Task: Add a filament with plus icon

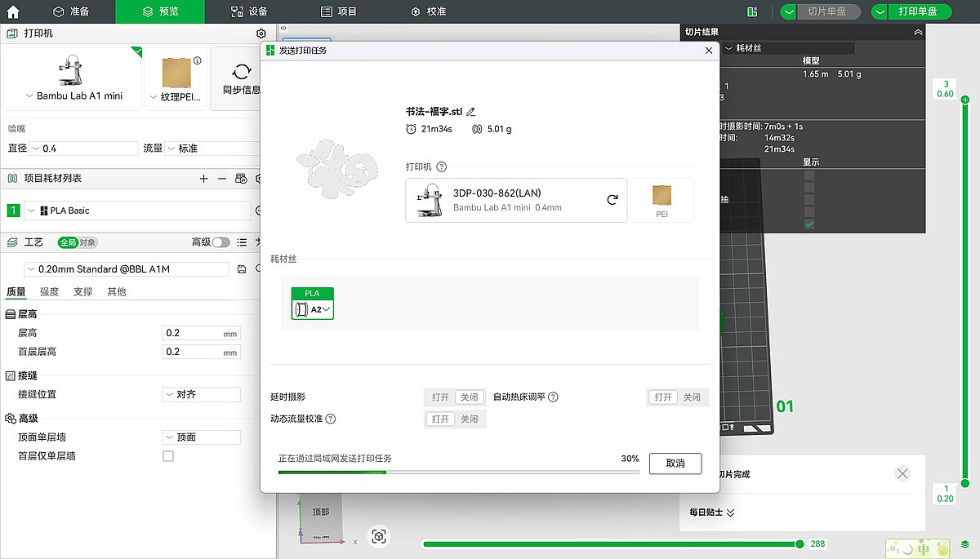Action: click(203, 178)
